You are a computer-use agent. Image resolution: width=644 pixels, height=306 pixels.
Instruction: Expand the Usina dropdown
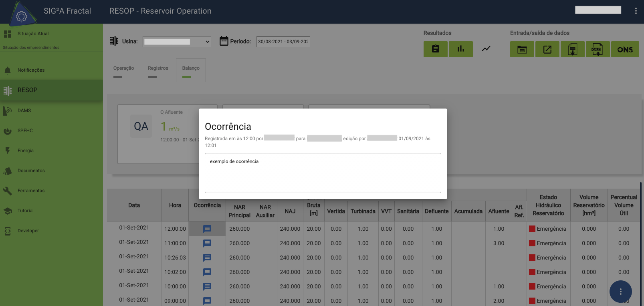[177, 42]
